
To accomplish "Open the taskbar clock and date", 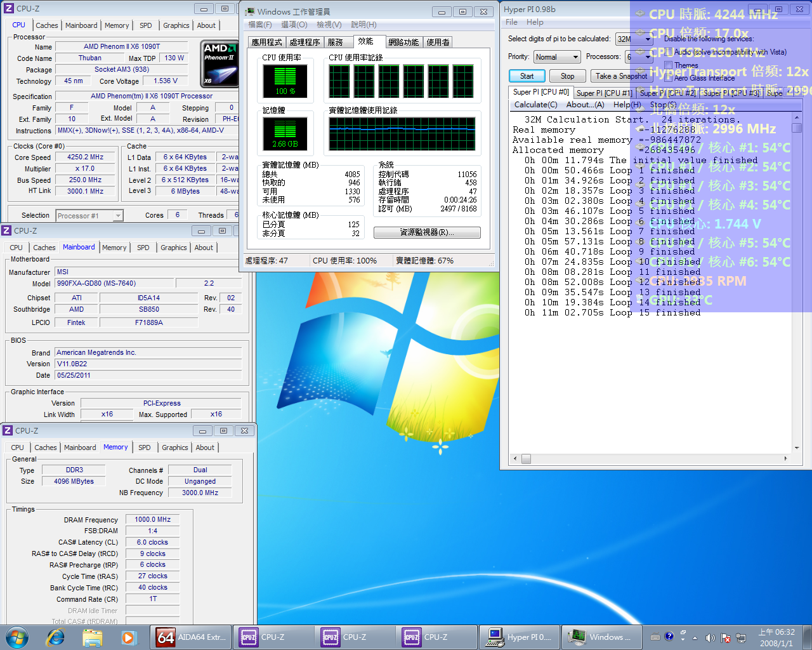I will [776, 637].
